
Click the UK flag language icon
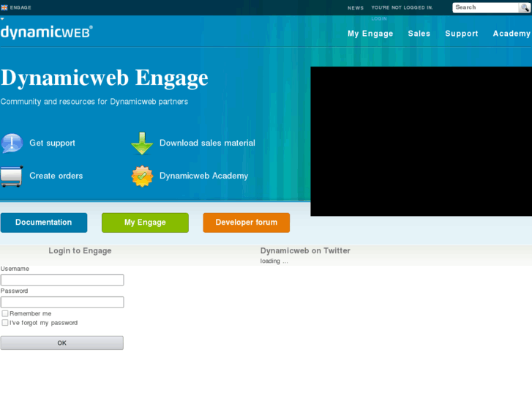[4, 7]
